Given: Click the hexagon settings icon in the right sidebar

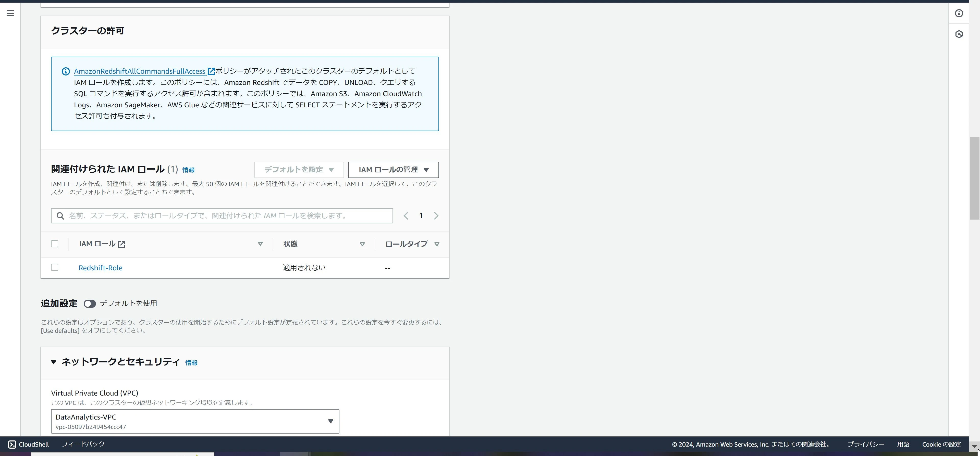Looking at the screenshot, I should 959,34.
